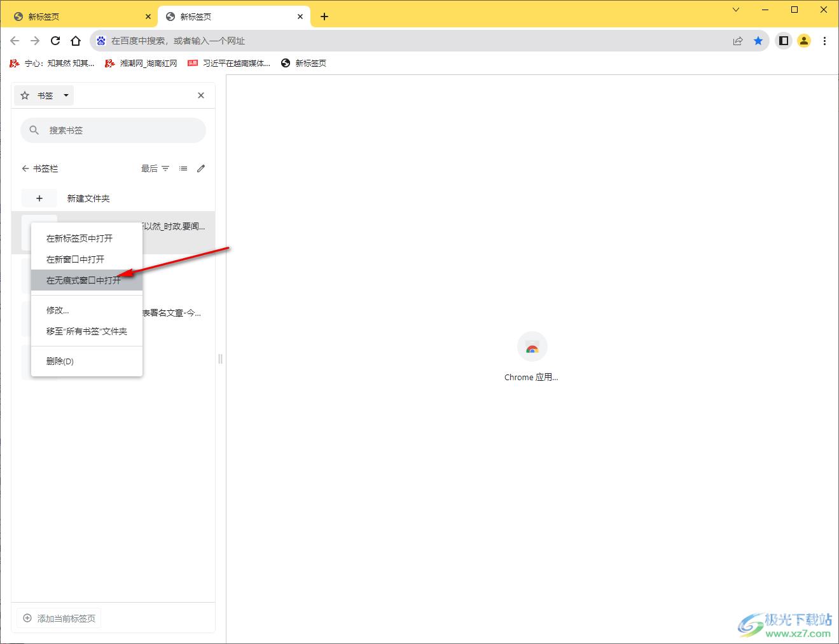The height and width of the screenshot is (644, 839).
Task: Close the bookmarks side panel
Action: coord(201,95)
